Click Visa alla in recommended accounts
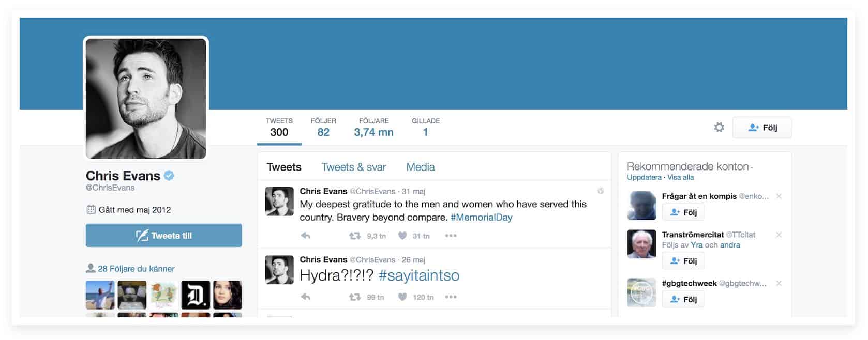Image resolution: width=868 pixels, height=340 pixels. tap(681, 177)
